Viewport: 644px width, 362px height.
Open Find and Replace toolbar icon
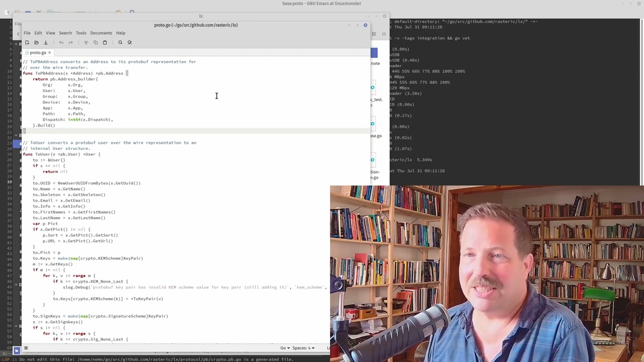point(129,43)
